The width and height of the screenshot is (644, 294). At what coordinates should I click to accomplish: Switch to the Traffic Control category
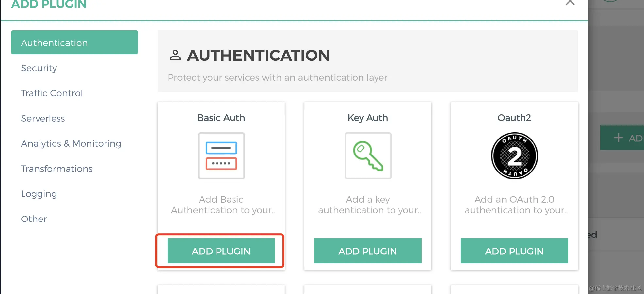tap(52, 93)
